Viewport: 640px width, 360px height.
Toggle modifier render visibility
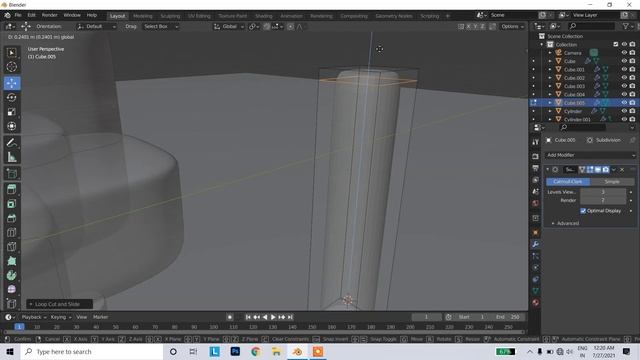pos(606,169)
